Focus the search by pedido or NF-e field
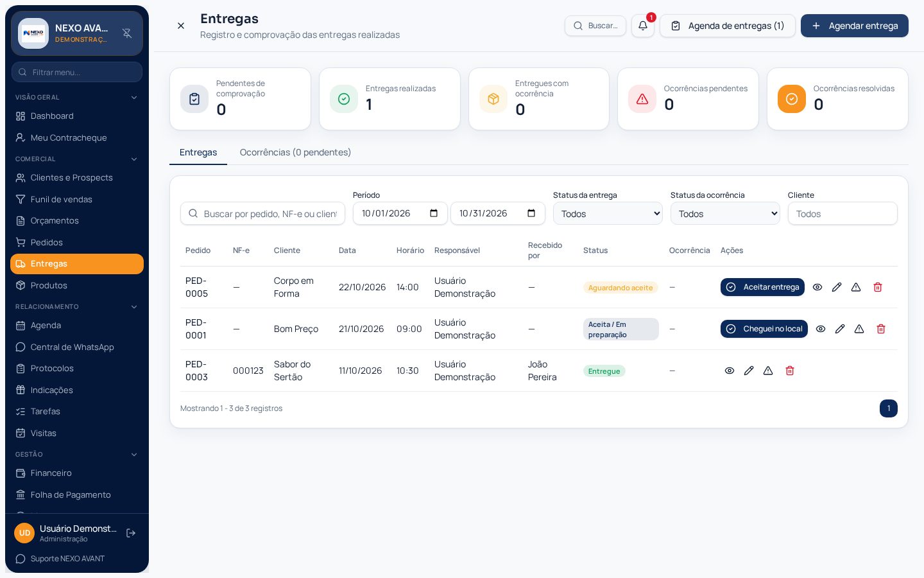The height and width of the screenshot is (578, 924). tap(262, 213)
